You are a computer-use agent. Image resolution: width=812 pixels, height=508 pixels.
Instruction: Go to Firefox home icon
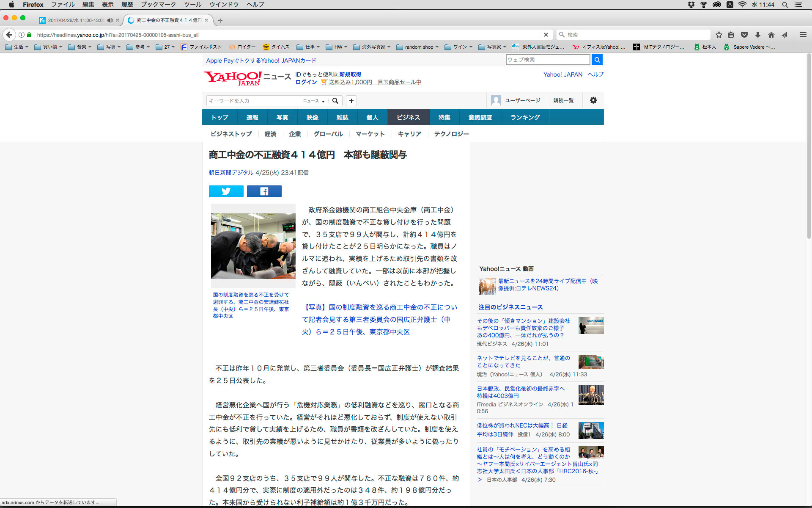pos(771,35)
